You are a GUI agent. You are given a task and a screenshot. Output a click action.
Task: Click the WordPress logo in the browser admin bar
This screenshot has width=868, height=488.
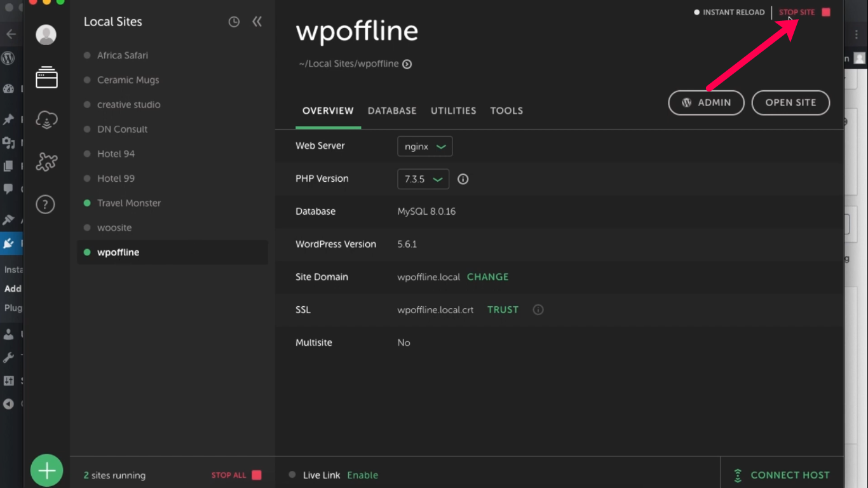8,58
